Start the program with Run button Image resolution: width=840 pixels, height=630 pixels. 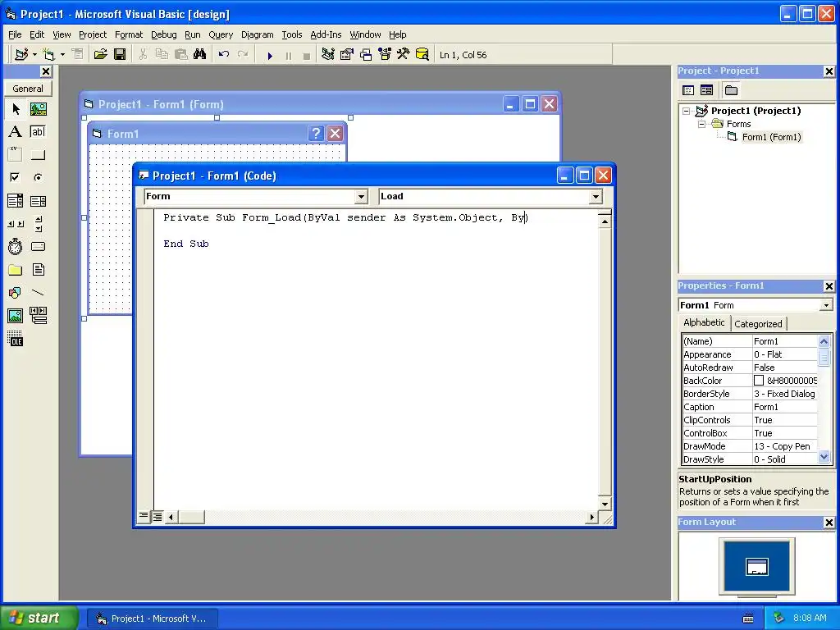pos(270,55)
